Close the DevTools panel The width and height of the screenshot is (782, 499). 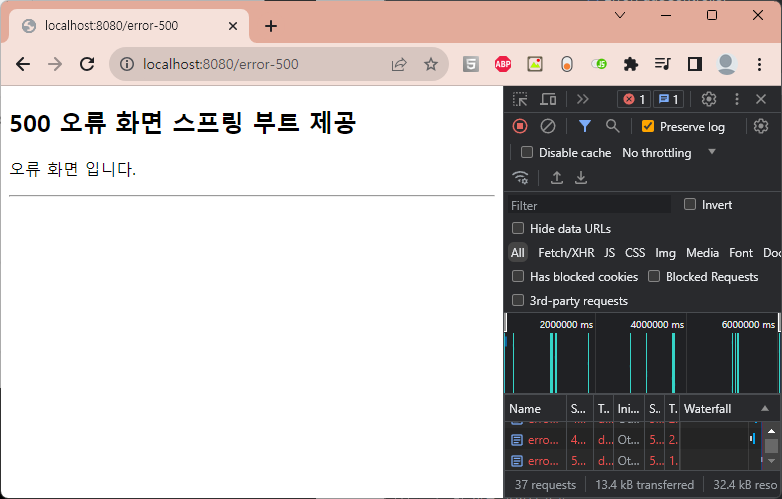[x=761, y=99]
